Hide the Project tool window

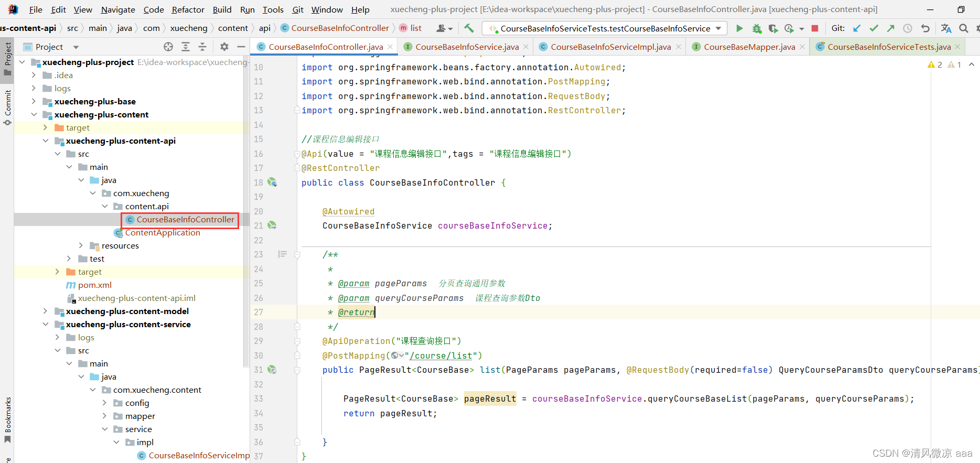(x=241, y=47)
